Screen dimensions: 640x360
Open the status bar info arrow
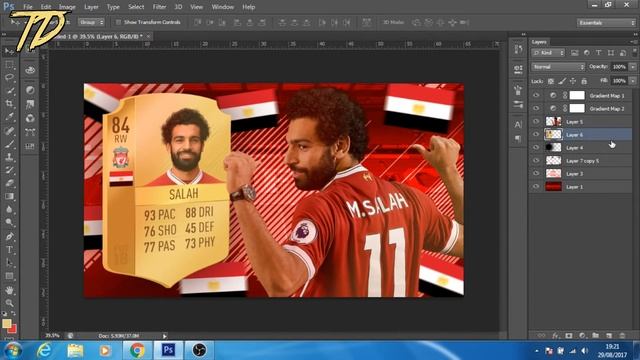164,336
